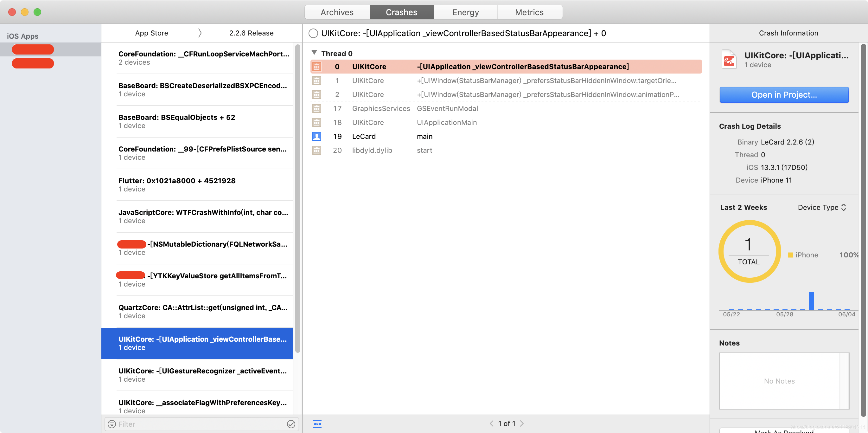Go to next crash log arrow
This screenshot has height=433, width=868.
(x=522, y=423)
